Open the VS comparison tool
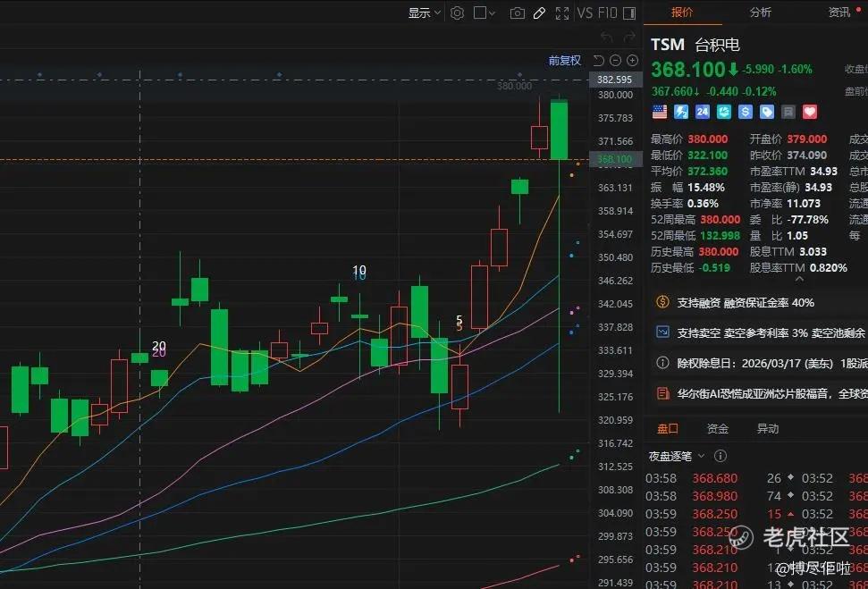The height and width of the screenshot is (589, 868). [585, 13]
